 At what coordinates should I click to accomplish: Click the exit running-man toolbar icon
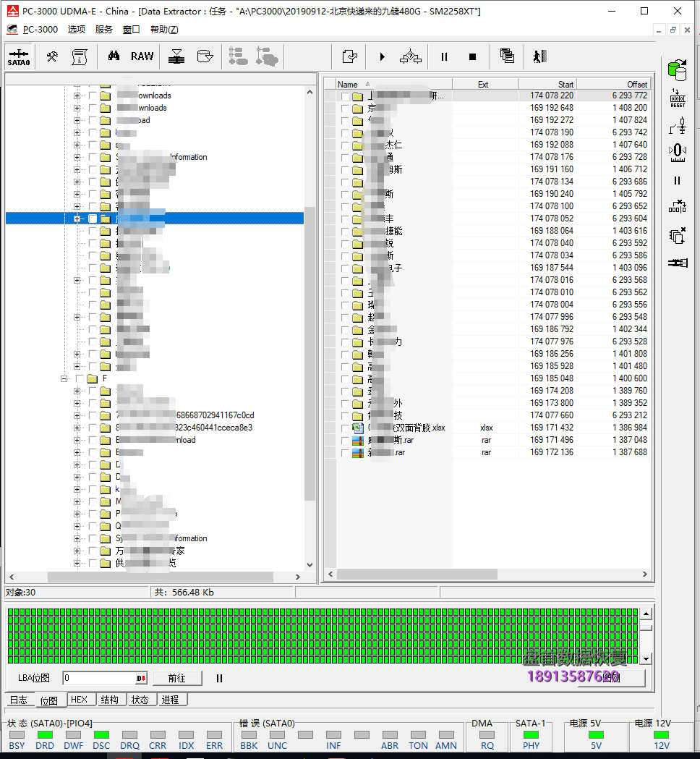click(539, 56)
